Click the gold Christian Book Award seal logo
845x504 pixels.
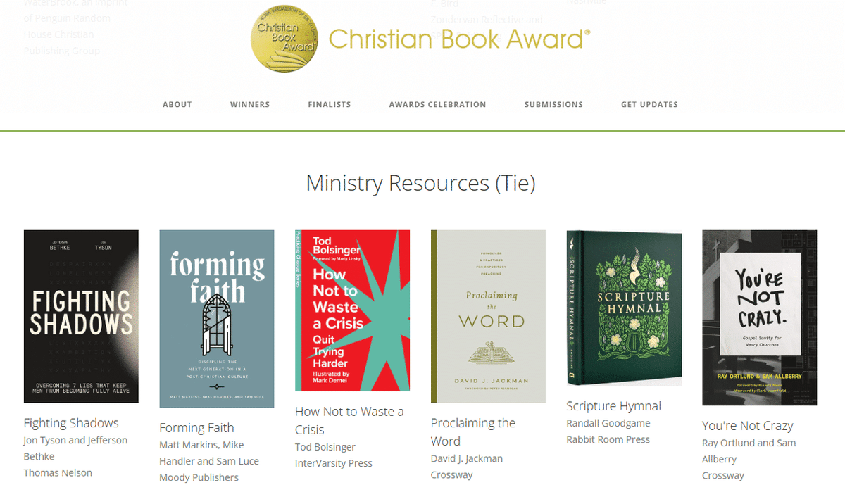pyautogui.click(x=284, y=37)
